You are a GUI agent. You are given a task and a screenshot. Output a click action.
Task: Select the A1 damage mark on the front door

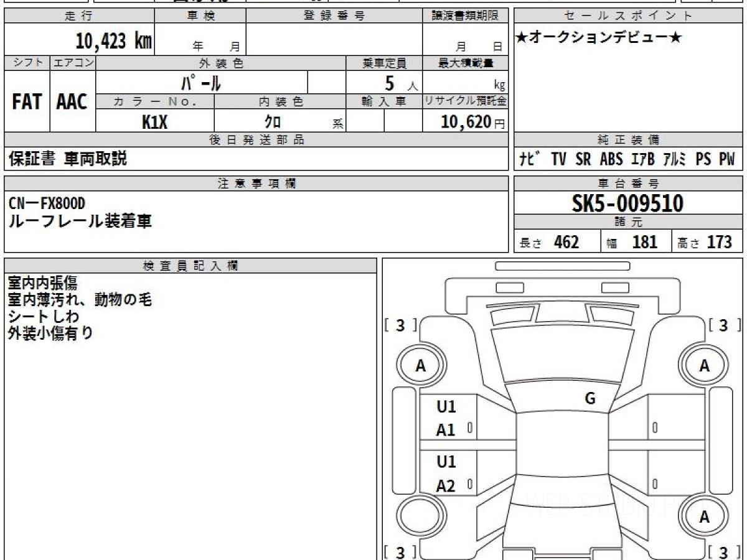(x=446, y=430)
